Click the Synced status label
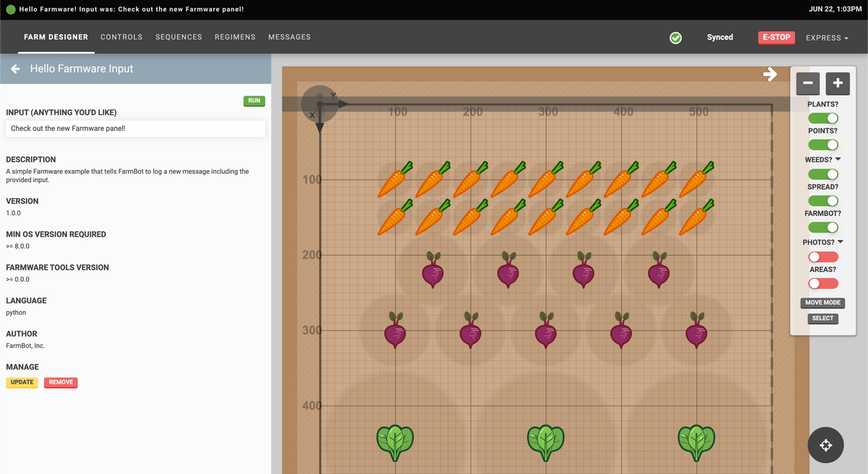868x474 pixels. point(720,38)
